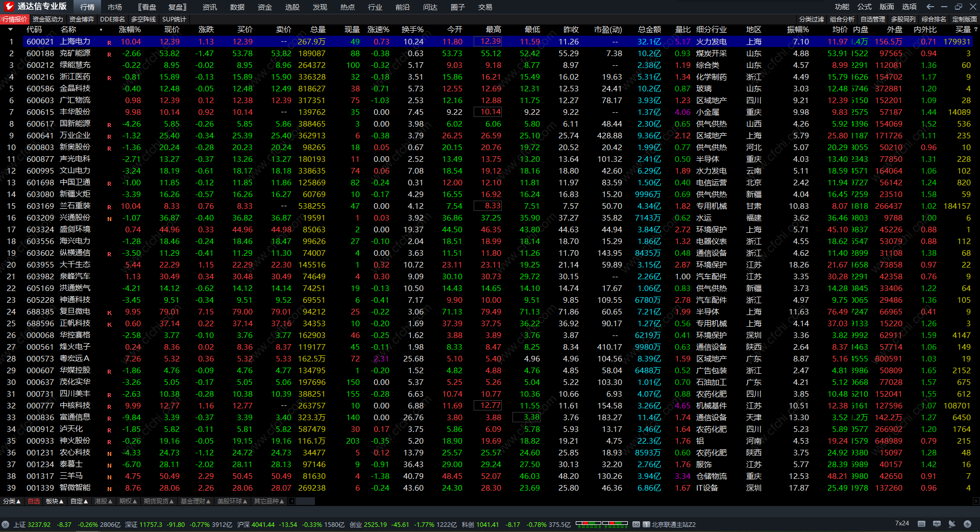This screenshot has height=532, width=980.
Task: Expand the 基金理财 funds menu
Action: [195, 501]
